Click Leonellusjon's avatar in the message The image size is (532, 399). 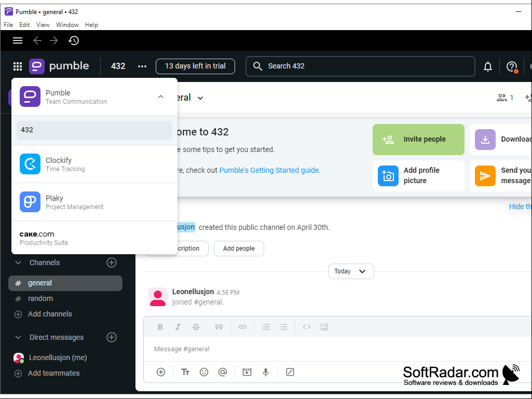158,297
